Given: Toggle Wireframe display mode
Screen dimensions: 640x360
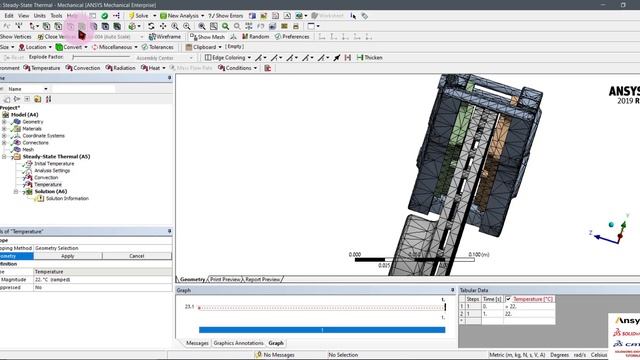Looking at the screenshot, I should (164, 36).
